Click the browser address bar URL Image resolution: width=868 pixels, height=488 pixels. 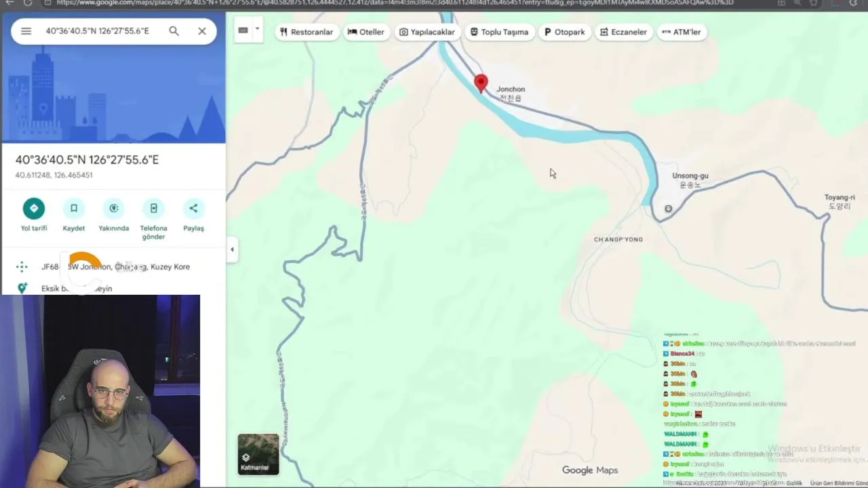395,3
